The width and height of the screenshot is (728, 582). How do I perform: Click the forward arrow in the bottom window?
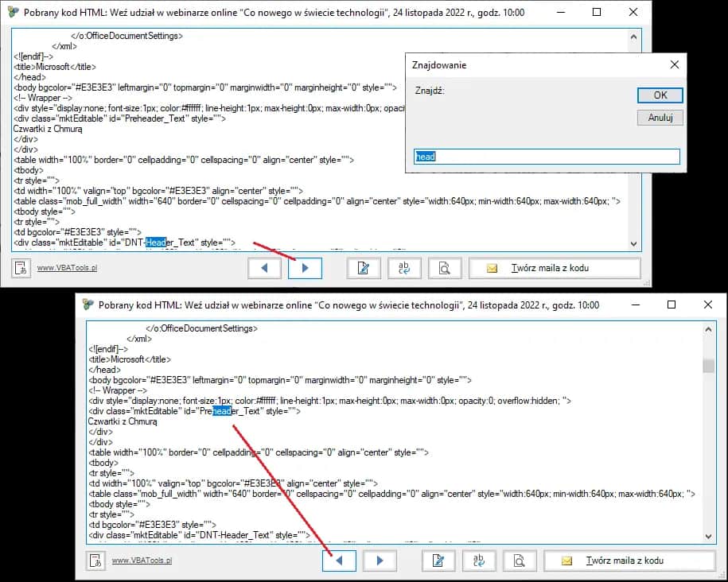click(x=380, y=561)
